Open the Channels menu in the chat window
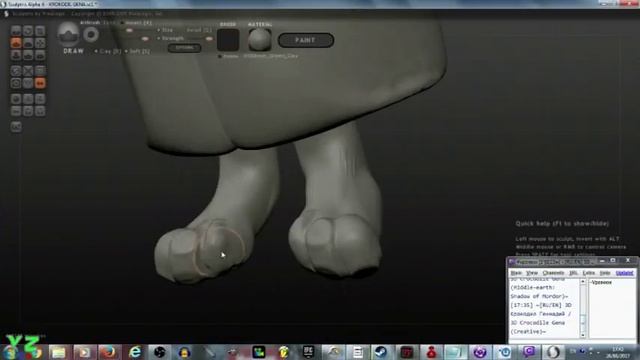640x360 pixels. (553, 273)
